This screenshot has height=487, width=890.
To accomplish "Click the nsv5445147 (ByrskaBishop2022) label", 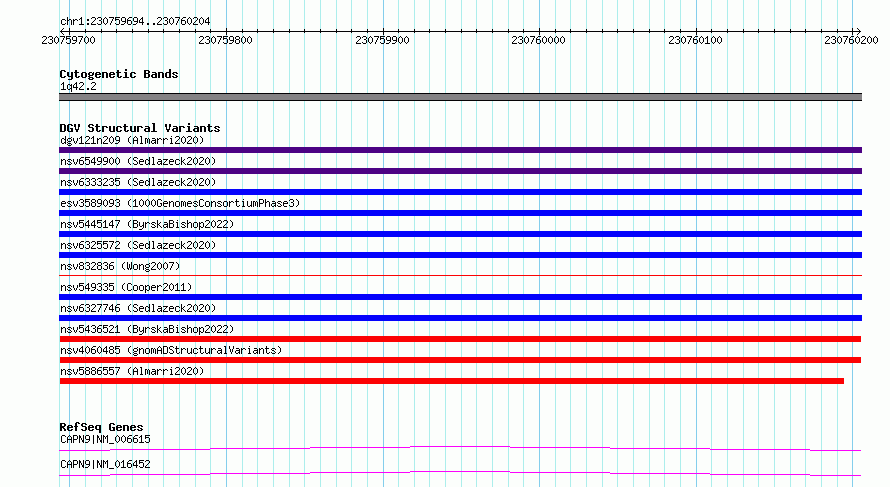I will click(147, 224).
